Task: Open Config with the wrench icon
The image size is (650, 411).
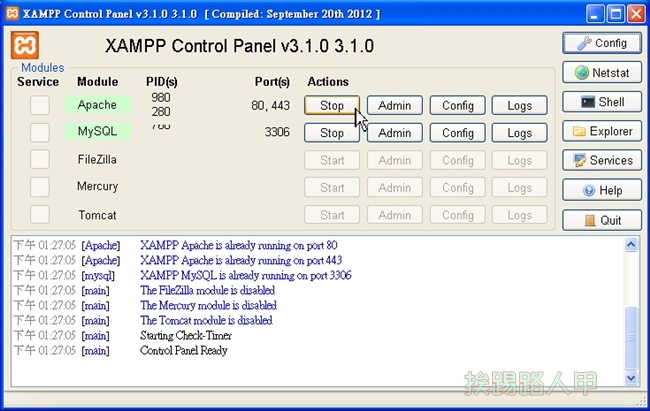Action: (602, 43)
